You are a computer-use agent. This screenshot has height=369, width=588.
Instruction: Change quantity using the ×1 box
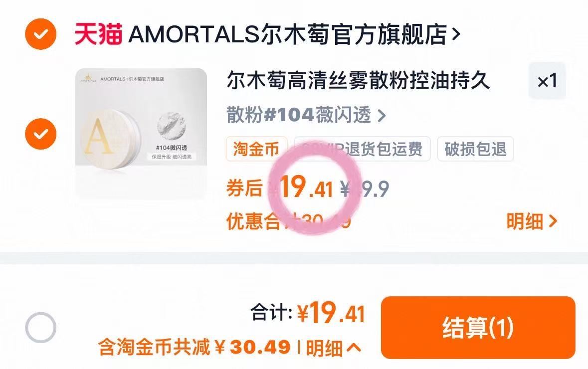tap(547, 81)
